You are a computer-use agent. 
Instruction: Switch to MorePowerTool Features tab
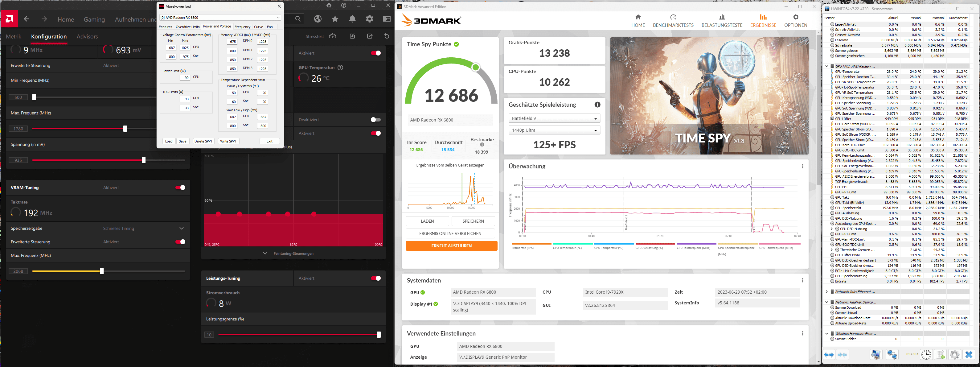click(x=166, y=27)
